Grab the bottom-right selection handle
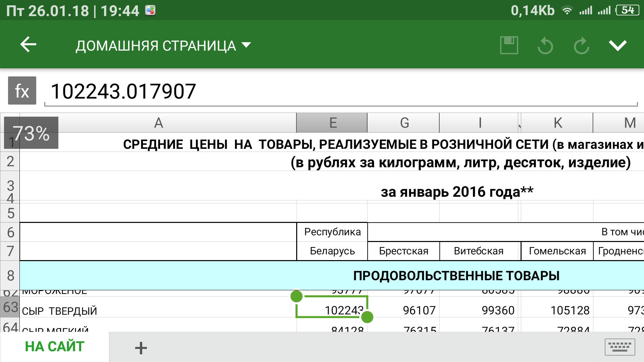644x362 pixels. pyautogui.click(x=368, y=317)
